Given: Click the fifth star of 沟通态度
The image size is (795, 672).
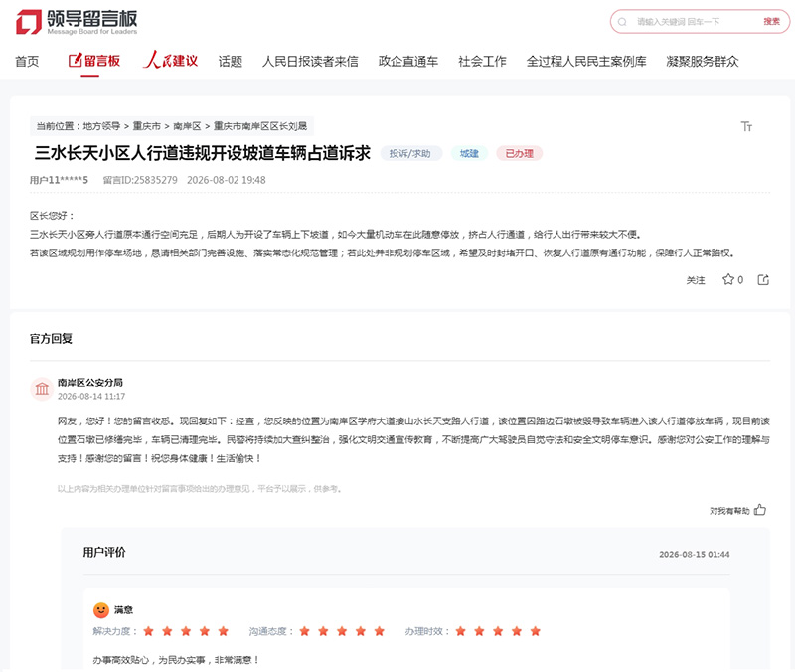Looking at the screenshot, I should (380, 631).
